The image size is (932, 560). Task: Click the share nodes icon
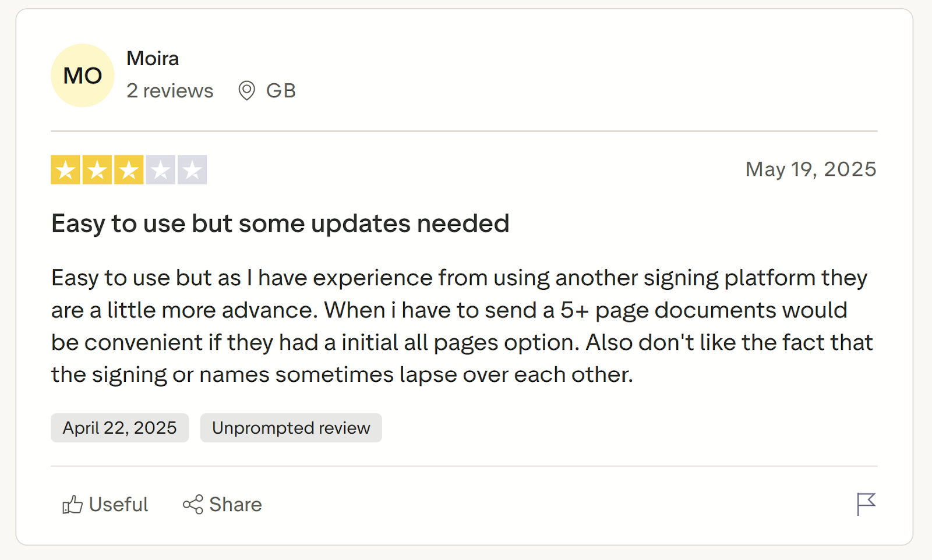[193, 504]
